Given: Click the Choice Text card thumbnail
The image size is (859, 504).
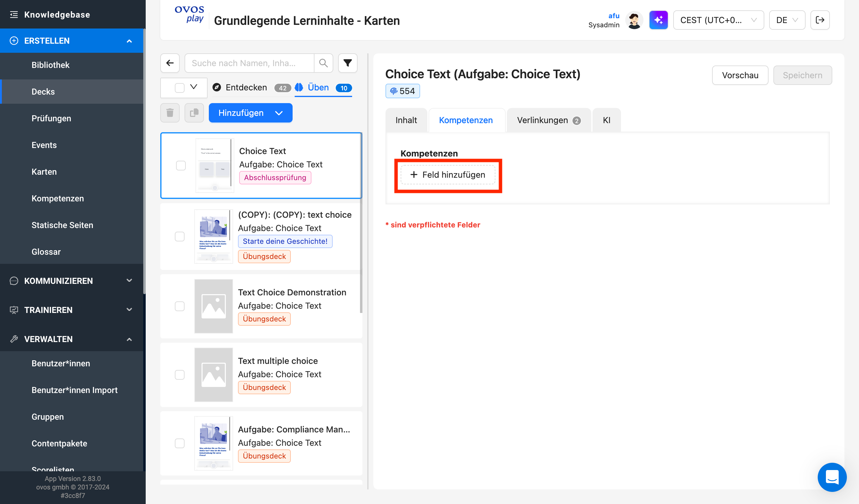Looking at the screenshot, I should tap(215, 166).
